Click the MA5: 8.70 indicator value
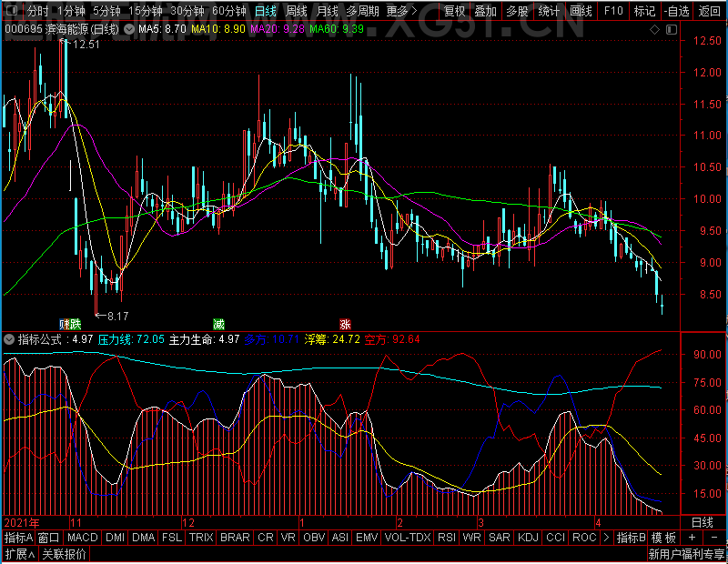This screenshot has width=728, height=564. point(162,29)
